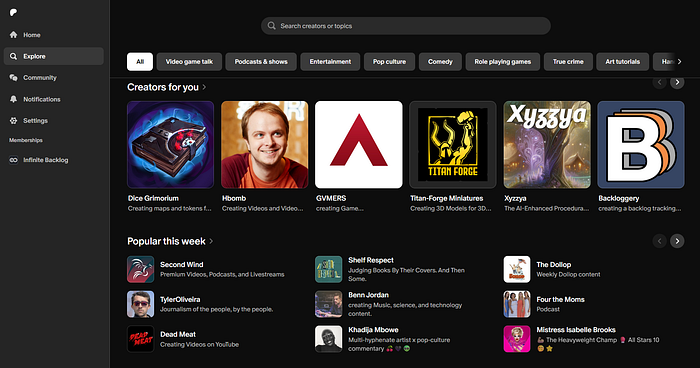Click Search creators or topics field

[x=406, y=26]
